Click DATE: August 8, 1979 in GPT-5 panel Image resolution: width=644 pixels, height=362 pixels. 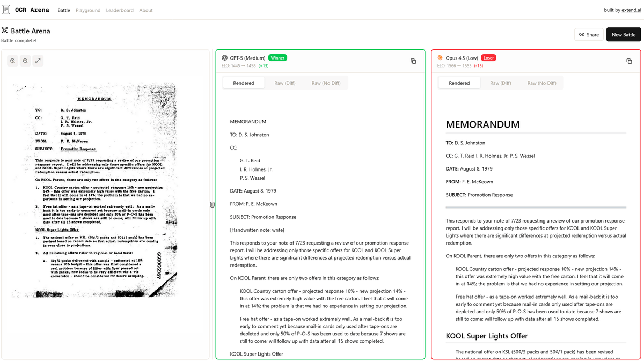tap(253, 191)
